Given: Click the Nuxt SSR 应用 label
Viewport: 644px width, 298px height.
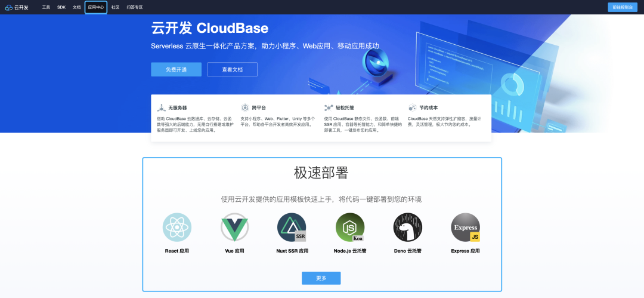Looking at the screenshot, I should [x=292, y=251].
